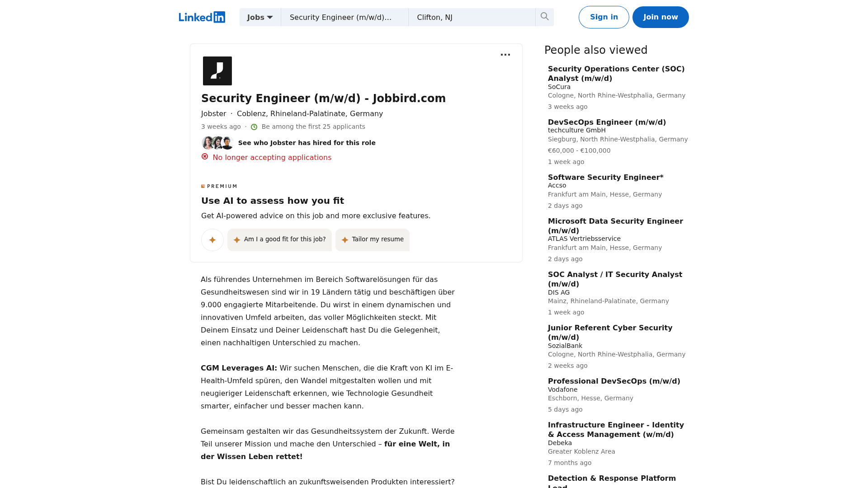
Task: See who Jobster has hired for this role
Action: pyautogui.click(x=307, y=143)
